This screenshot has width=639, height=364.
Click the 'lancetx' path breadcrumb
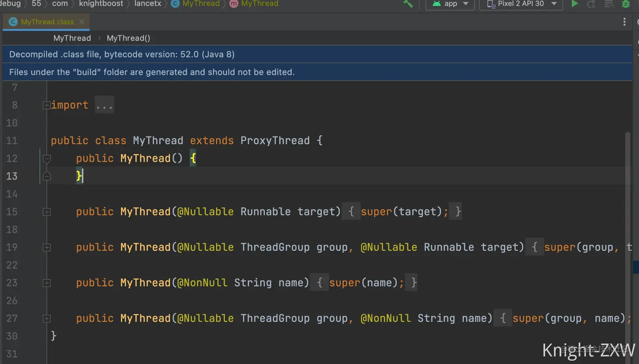tap(147, 3)
